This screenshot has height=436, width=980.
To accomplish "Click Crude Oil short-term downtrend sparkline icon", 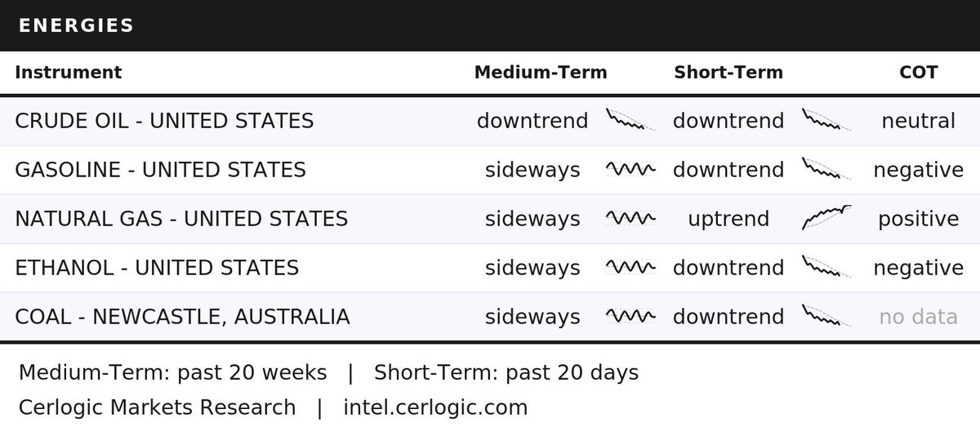I will [x=826, y=121].
